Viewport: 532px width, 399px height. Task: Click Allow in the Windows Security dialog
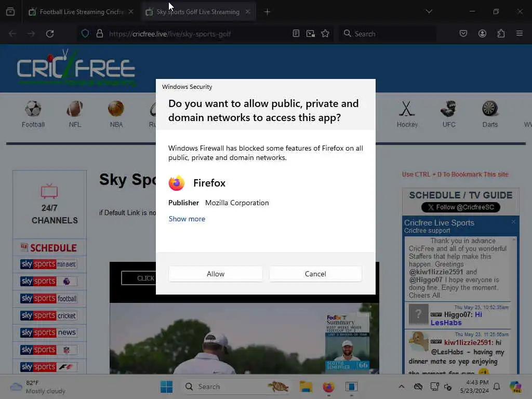point(216,274)
